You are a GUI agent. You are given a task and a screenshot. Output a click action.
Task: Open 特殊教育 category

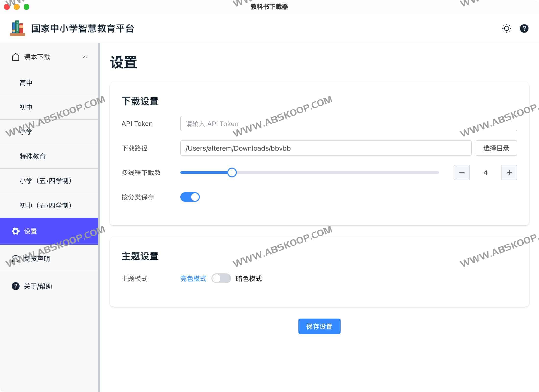coord(33,156)
